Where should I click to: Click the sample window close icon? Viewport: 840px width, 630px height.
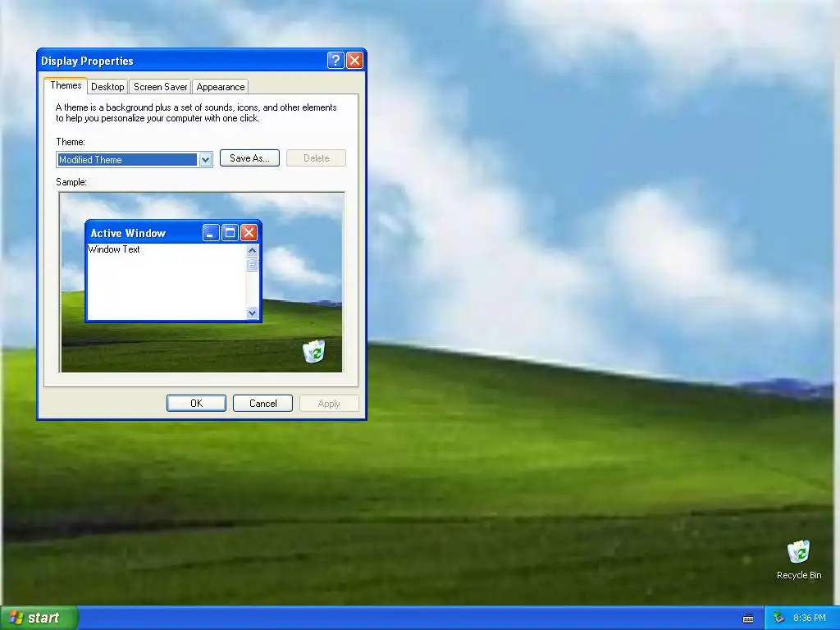tap(249, 232)
